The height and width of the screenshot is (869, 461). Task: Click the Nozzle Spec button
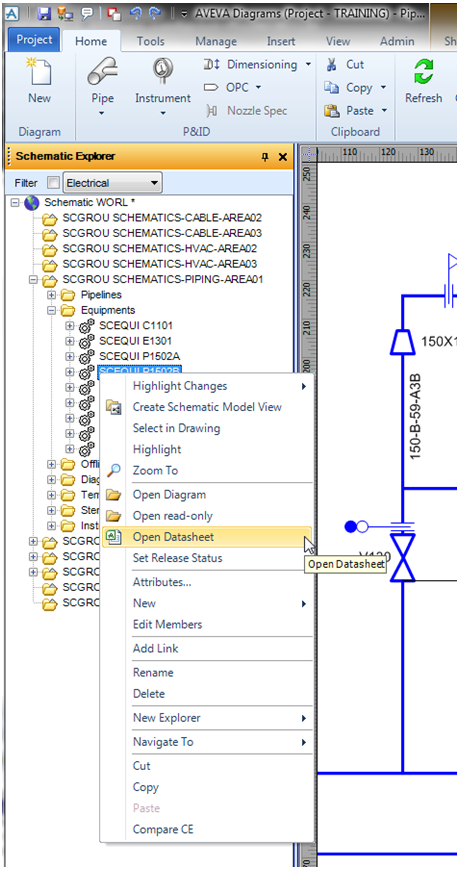point(247,111)
